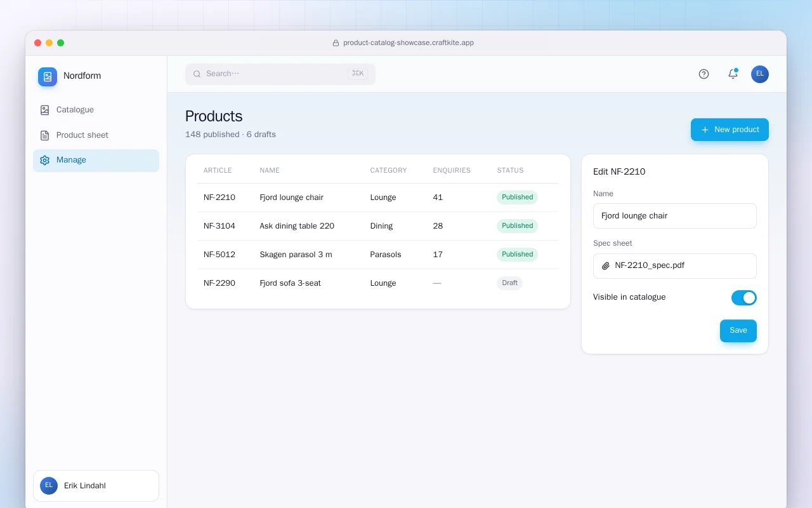
Task: Click the search magnifier icon
Action: [x=197, y=74]
